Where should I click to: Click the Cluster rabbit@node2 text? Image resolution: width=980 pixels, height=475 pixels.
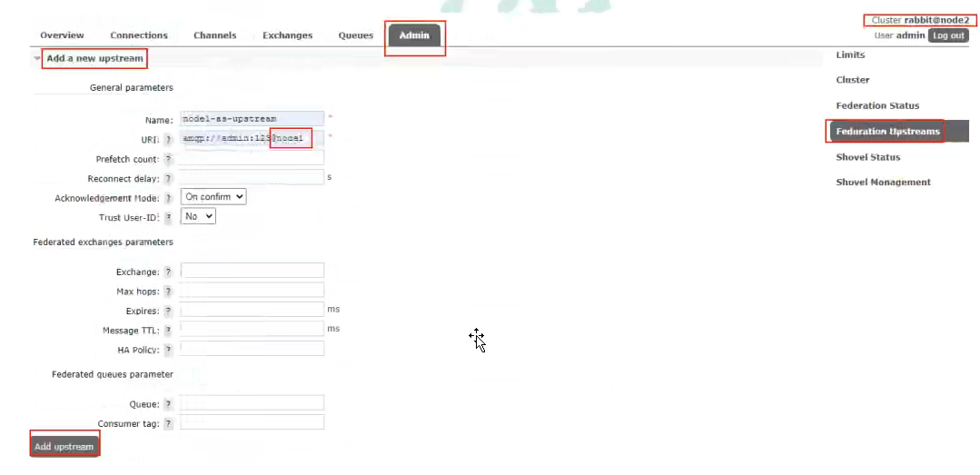click(x=920, y=20)
